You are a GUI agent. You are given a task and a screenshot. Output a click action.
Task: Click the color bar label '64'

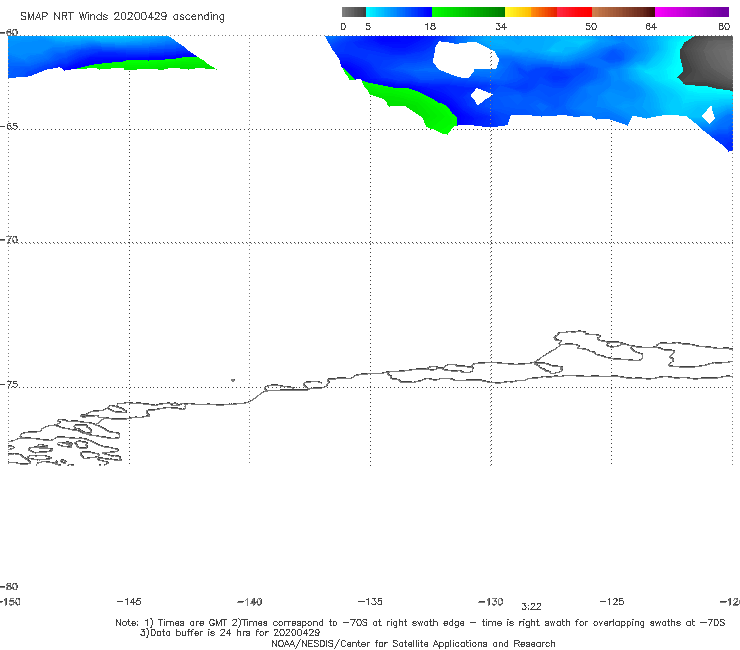point(651,26)
